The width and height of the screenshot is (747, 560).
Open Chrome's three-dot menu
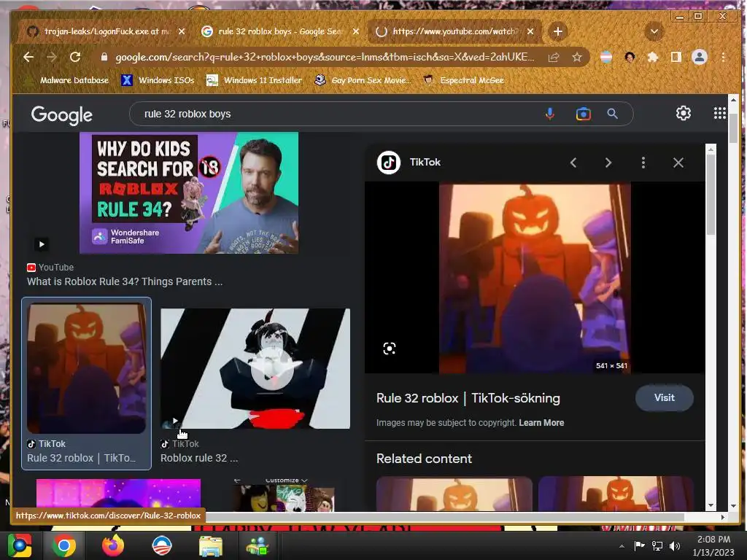723,57
